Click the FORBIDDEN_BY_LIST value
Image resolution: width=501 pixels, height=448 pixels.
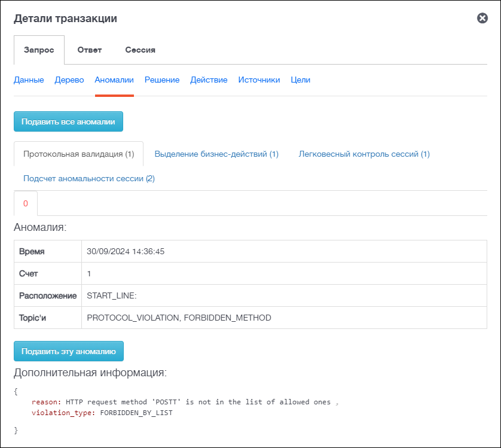coord(136,413)
